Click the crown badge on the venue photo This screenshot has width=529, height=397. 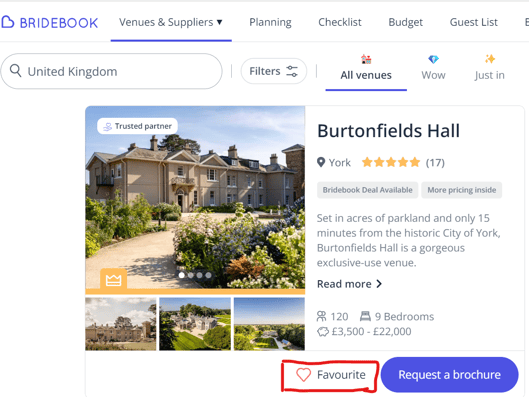[113, 279]
